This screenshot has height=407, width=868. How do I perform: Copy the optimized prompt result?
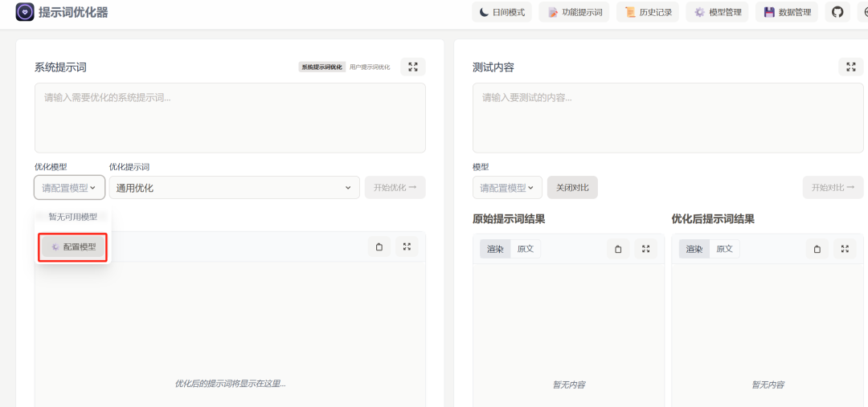[379, 247]
